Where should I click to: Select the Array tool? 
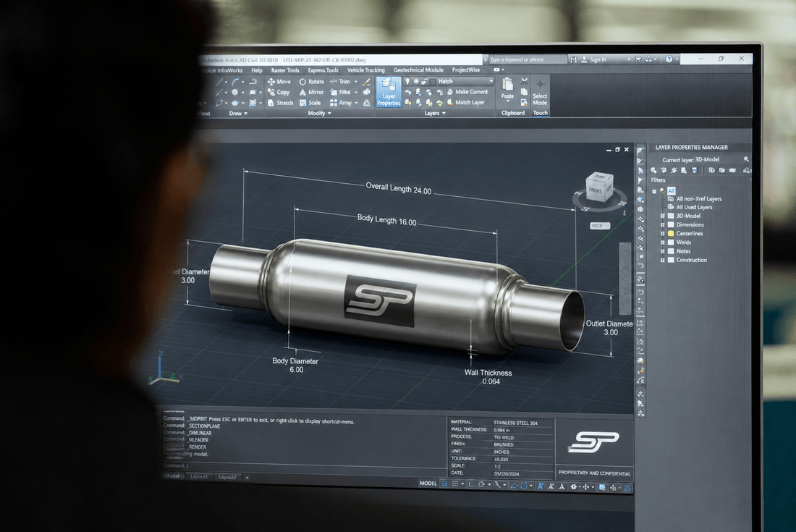(340, 103)
